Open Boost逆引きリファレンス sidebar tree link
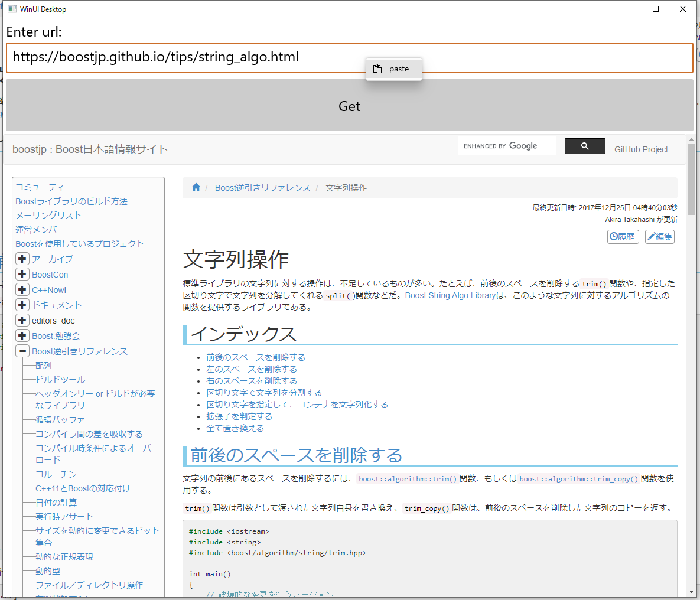Screen dimensions: 700x600 coord(80,351)
